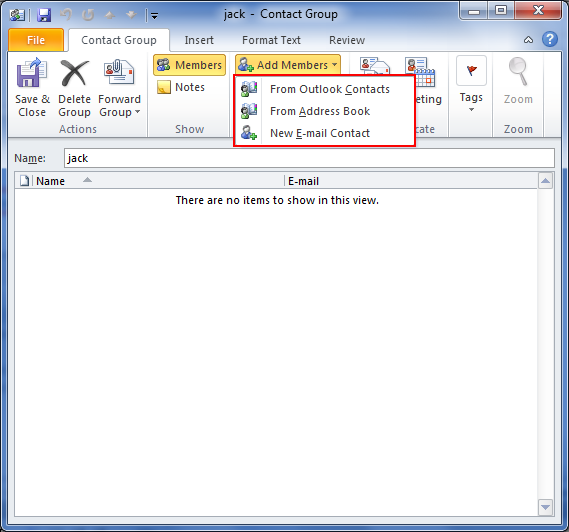The width and height of the screenshot is (569, 532).
Task: Minimize the ribbon with caret icon
Action: pyautogui.click(x=528, y=40)
